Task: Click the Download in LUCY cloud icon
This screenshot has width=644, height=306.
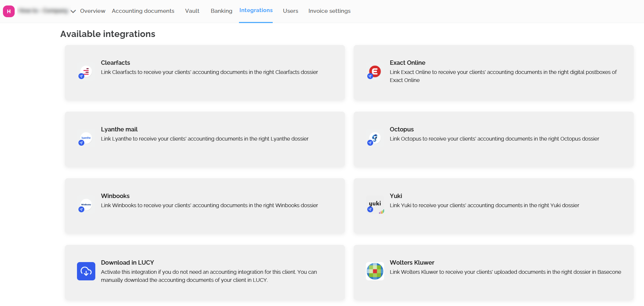Action: (86, 271)
